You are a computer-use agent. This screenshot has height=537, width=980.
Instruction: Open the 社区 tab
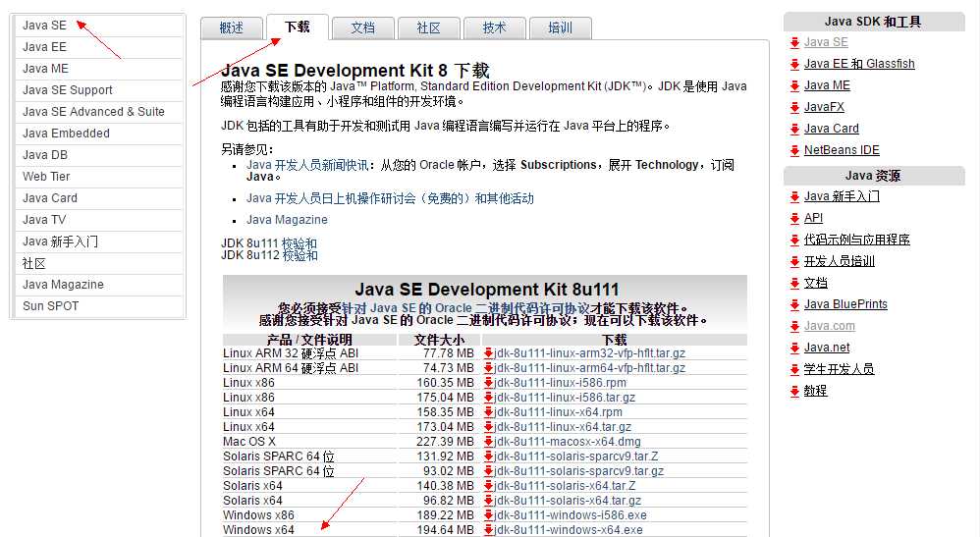429,28
